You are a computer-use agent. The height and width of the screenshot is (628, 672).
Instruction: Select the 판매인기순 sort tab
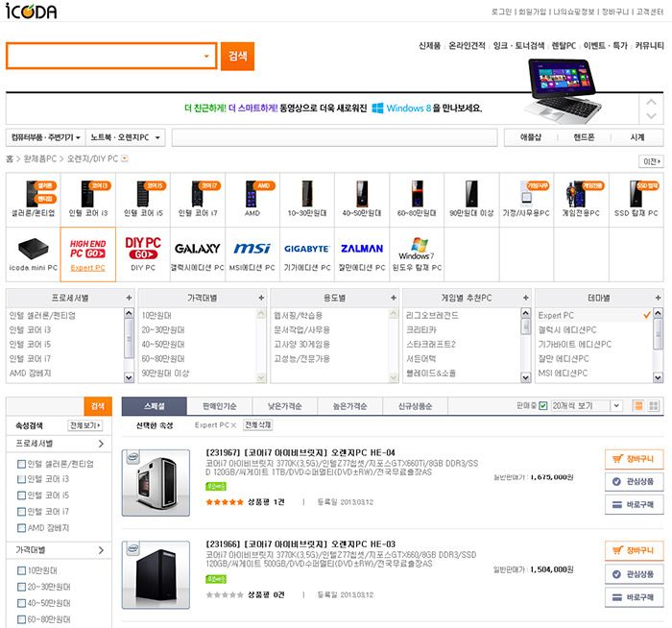coord(220,406)
